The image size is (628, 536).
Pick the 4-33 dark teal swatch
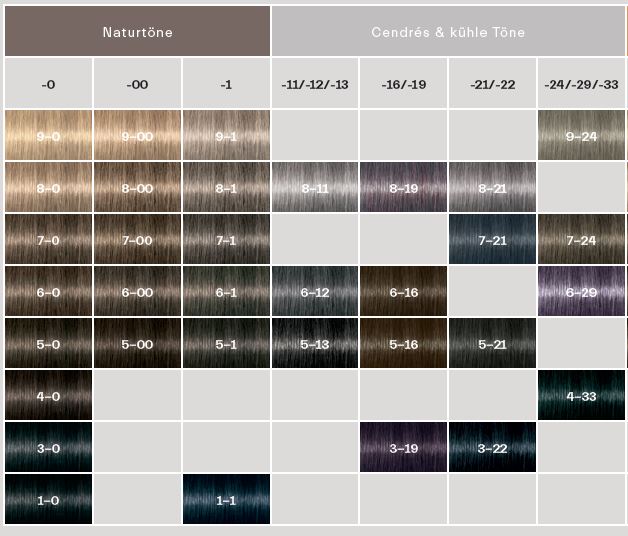pyautogui.click(x=581, y=395)
